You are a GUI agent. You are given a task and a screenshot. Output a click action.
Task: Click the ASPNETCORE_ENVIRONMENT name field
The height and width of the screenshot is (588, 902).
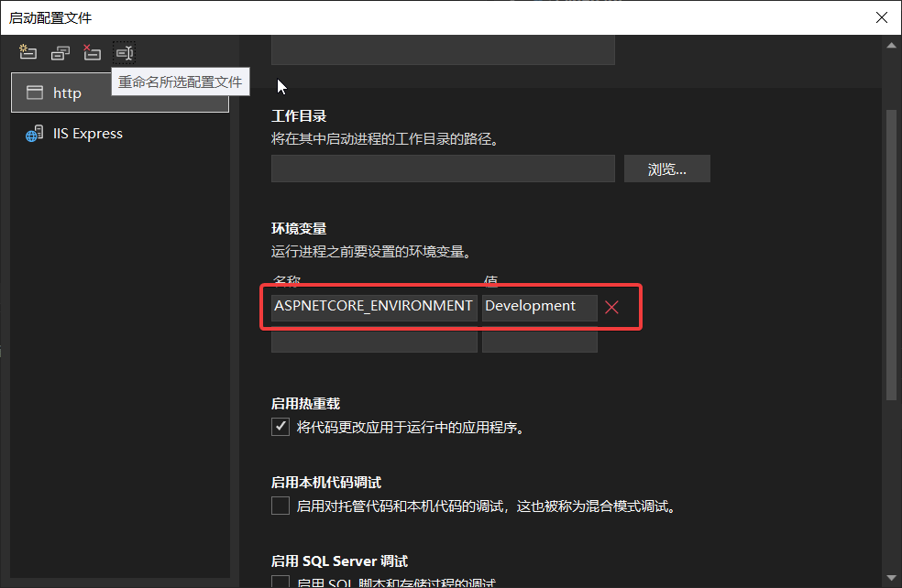click(374, 307)
